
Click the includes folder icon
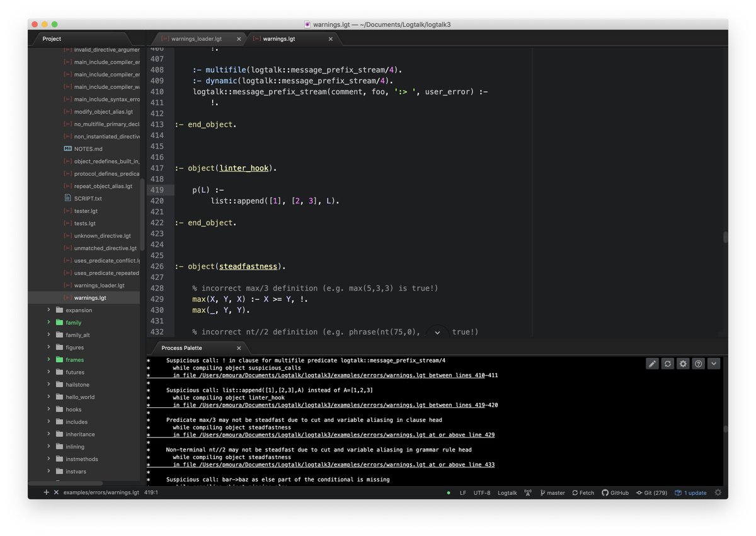60,421
